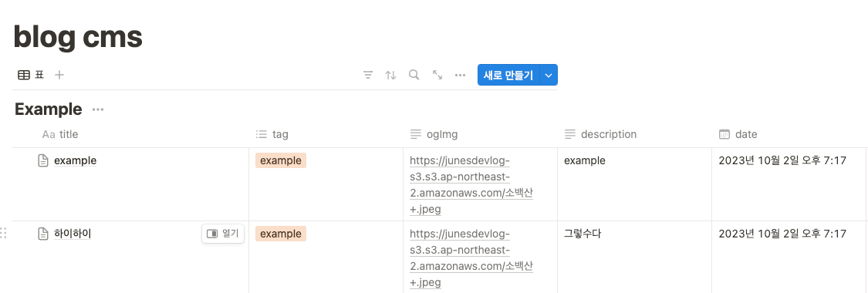
Task: Add a new view with plus icon
Action: pos(59,75)
